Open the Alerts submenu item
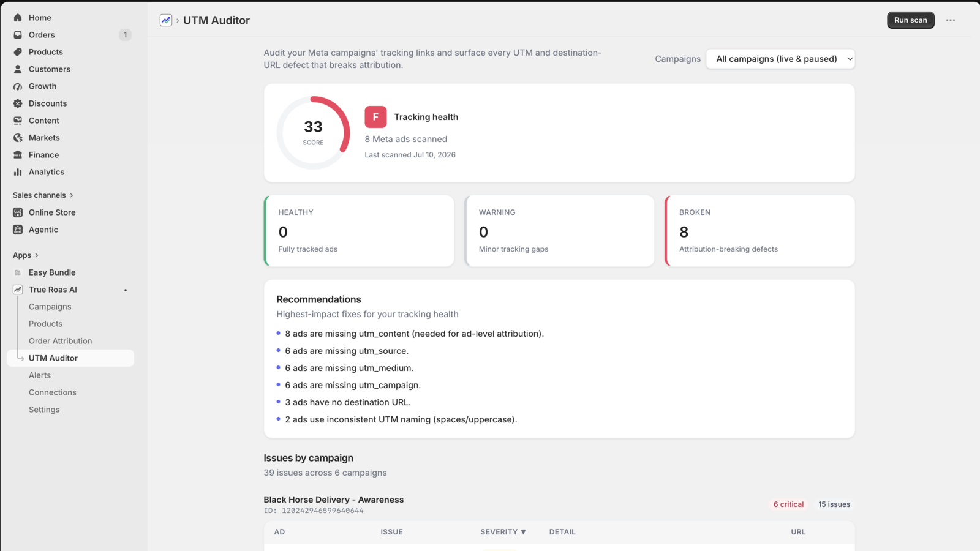980x551 pixels. pyautogui.click(x=40, y=375)
